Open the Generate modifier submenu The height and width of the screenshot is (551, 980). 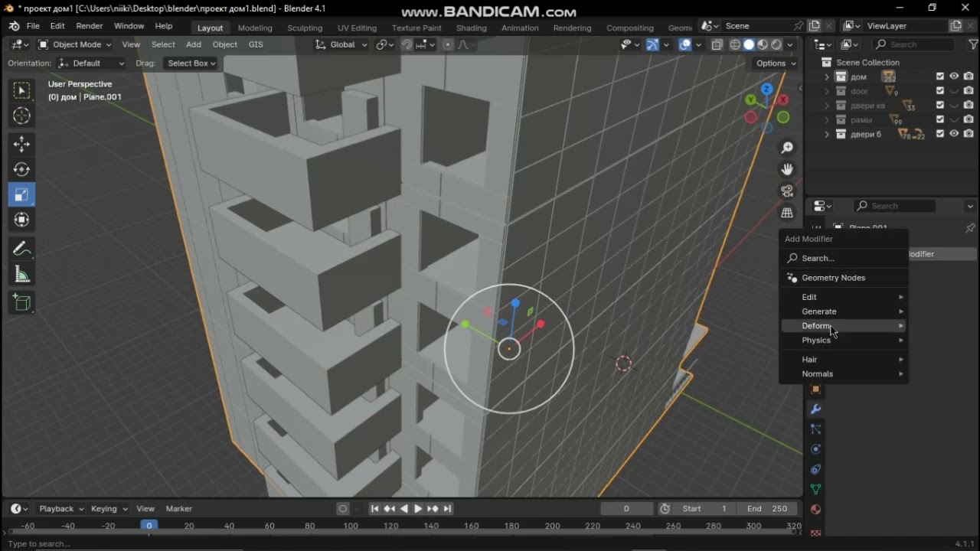pyautogui.click(x=844, y=311)
